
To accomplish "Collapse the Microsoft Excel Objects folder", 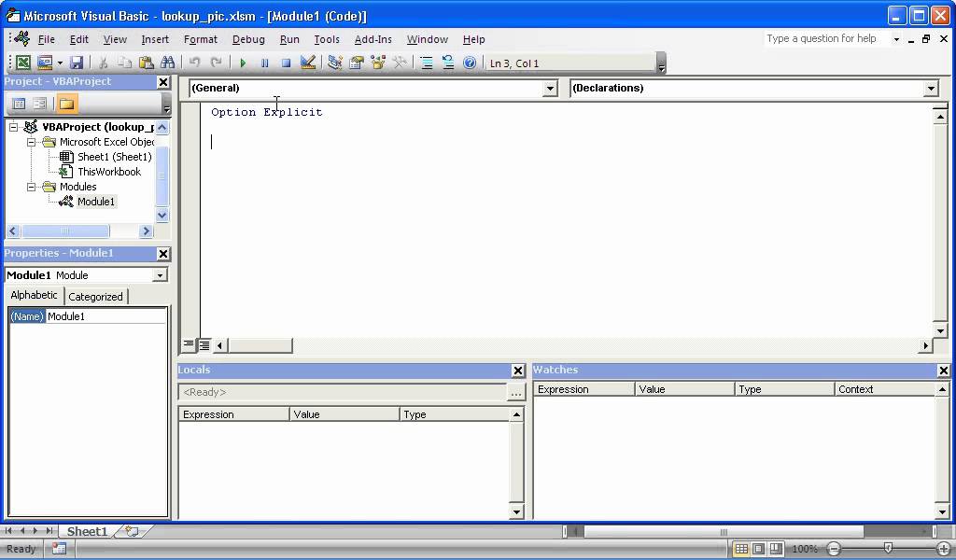I will 31,142.
